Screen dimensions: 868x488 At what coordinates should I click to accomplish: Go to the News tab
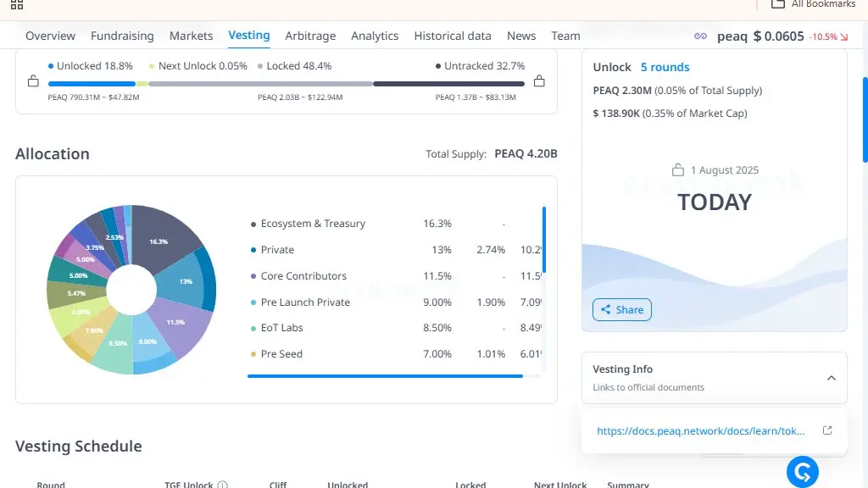521,36
